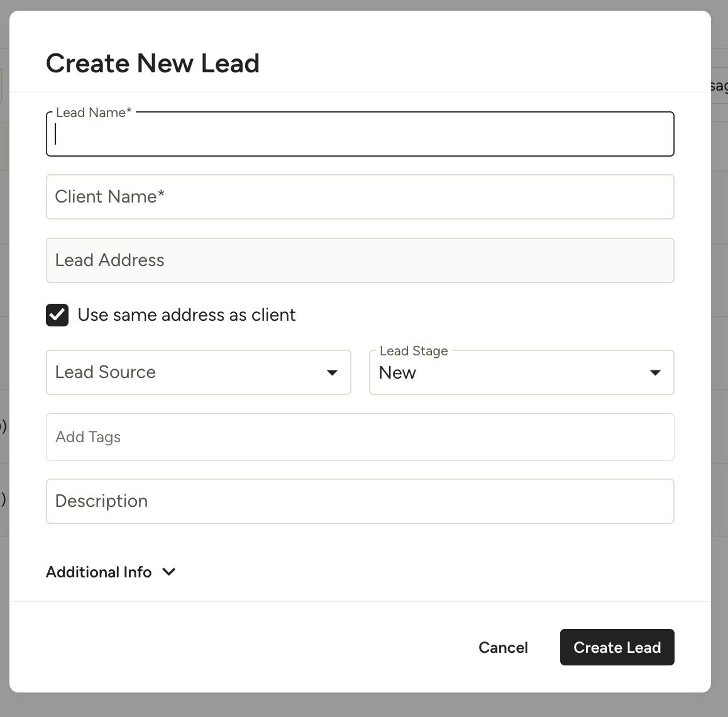The width and height of the screenshot is (728, 717).
Task: Click the Lead Stage dropdown arrow icon
Action: tap(655, 372)
